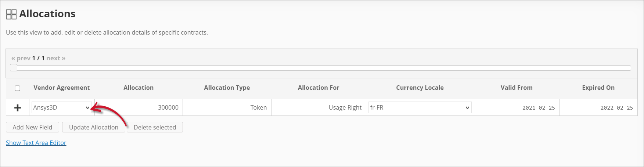This screenshot has width=644, height=167.
Task: Click the Delete selected button
Action: click(155, 127)
